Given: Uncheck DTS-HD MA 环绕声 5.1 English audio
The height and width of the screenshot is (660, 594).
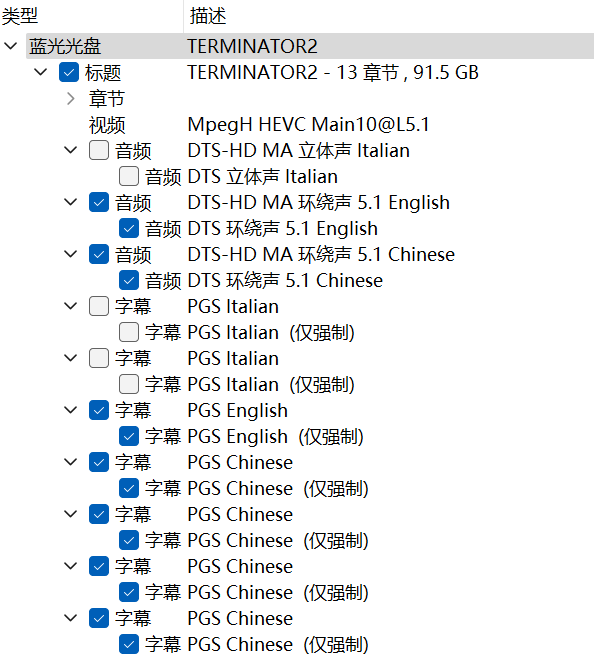Looking at the screenshot, I should pyautogui.click(x=99, y=202).
